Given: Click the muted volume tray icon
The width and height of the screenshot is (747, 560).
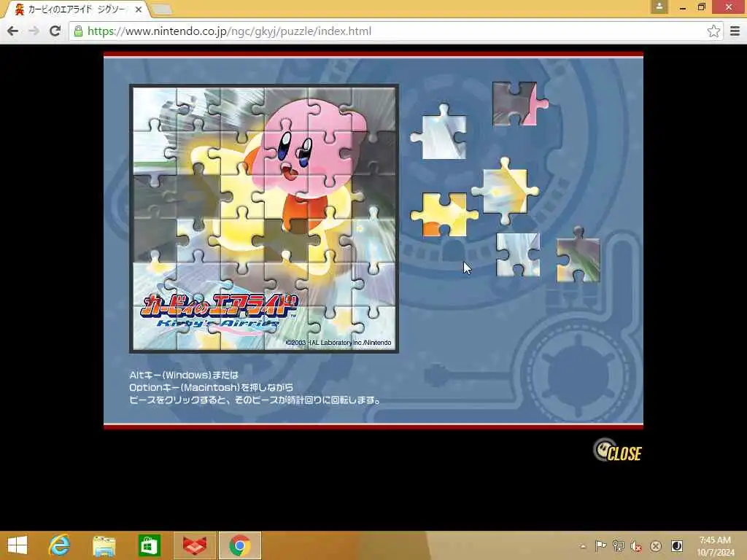Looking at the screenshot, I should 636,545.
